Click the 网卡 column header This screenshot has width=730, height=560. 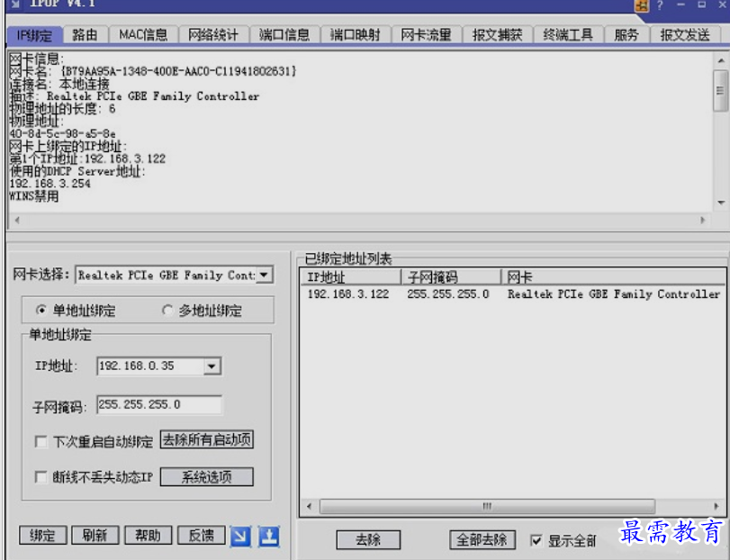[x=614, y=277]
